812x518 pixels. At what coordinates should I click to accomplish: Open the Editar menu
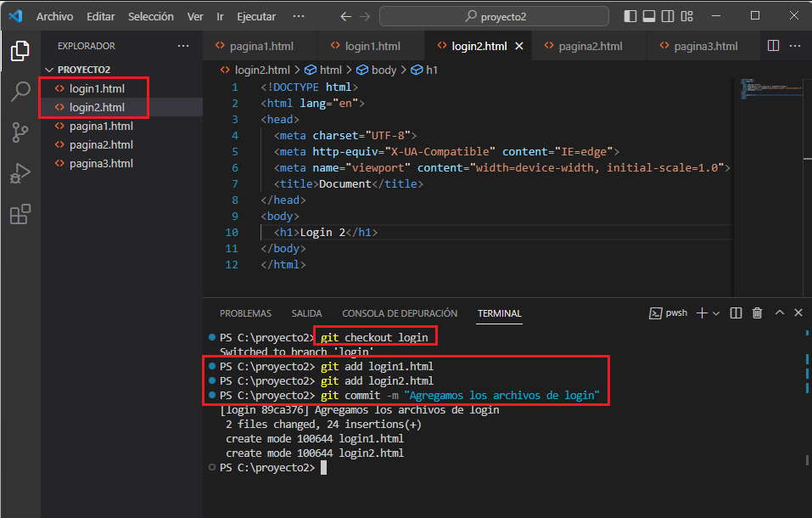pos(100,17)
